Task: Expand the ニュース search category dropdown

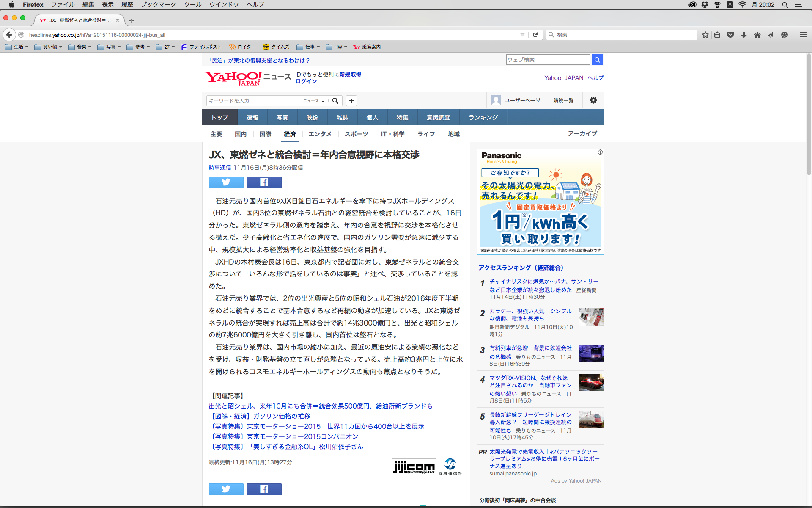Action: pyautogui.click(x=314, y=101)
